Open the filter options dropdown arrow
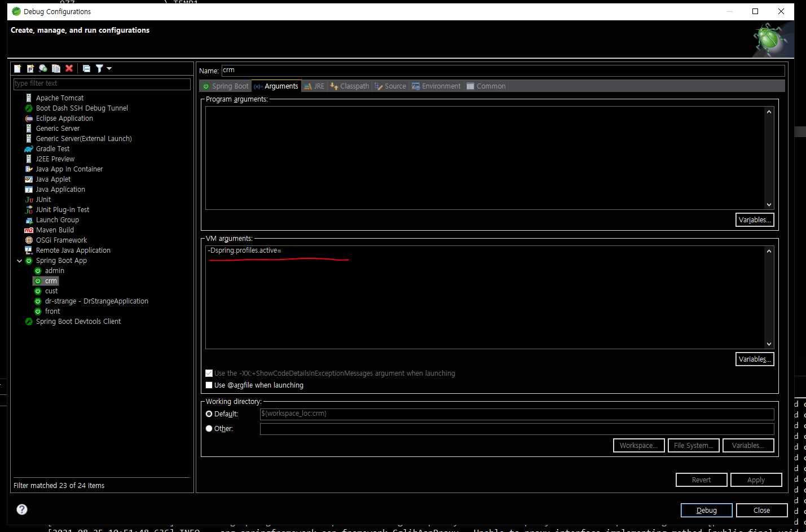The image size is (806, 532). 109,68
